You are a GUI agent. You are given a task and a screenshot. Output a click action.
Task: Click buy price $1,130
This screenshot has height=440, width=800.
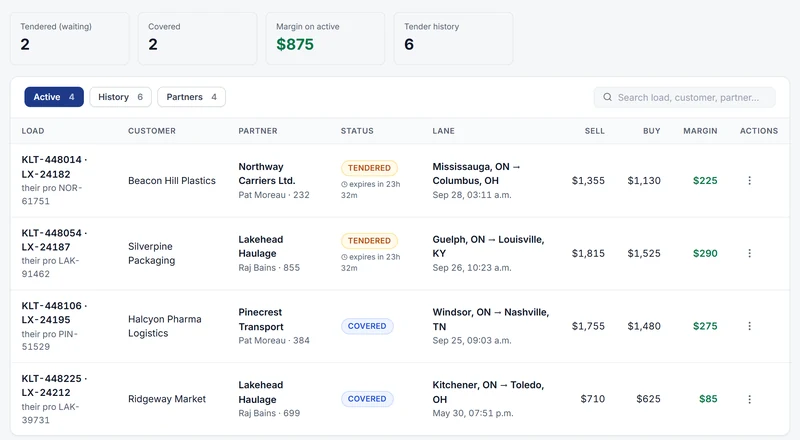click(x=644, y=181)
